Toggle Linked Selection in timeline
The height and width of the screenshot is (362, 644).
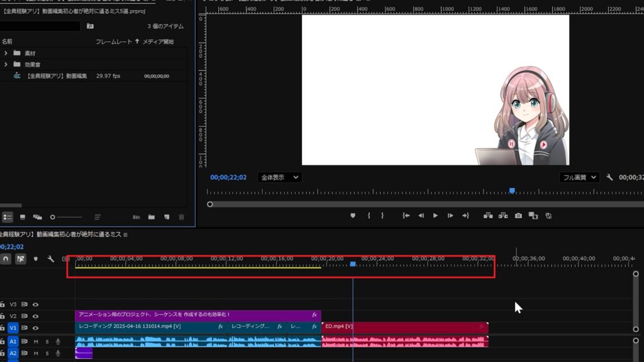[21, 259]
